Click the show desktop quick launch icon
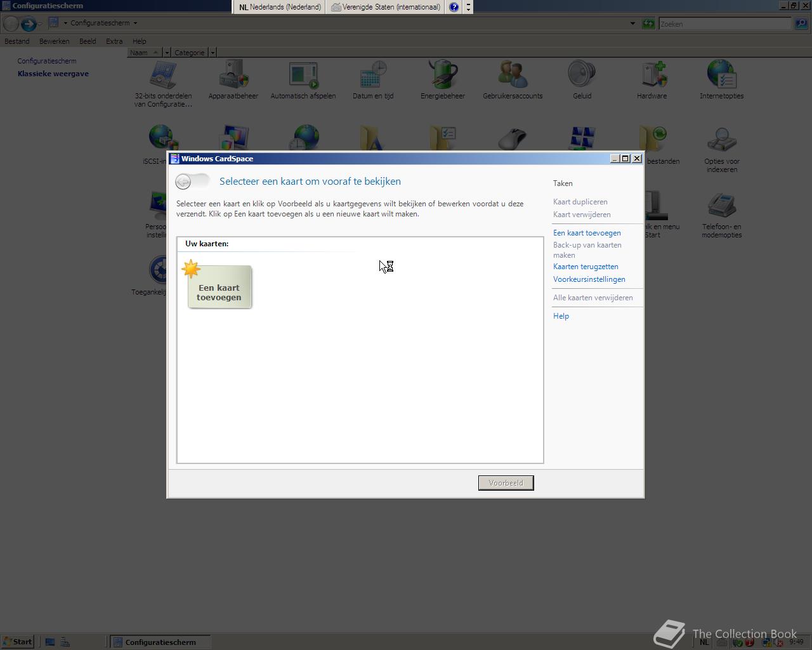 (x=50, y=642)
